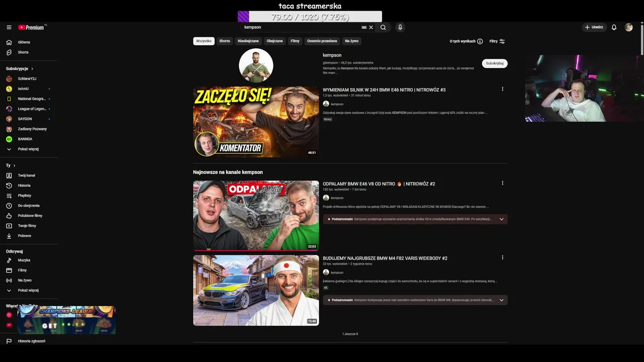Open account avatar menu
This screenshot has height=362, width=644.
(x=628, y=27)
